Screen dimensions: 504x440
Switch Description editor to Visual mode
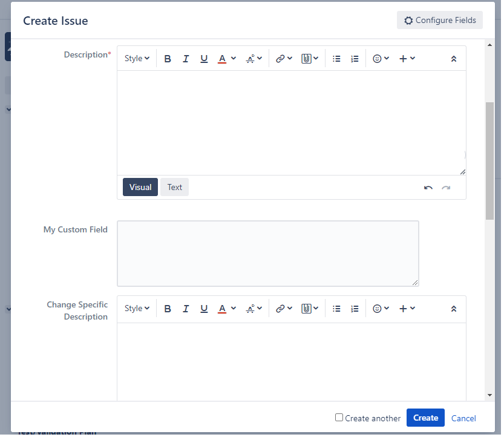pos(140,188)
